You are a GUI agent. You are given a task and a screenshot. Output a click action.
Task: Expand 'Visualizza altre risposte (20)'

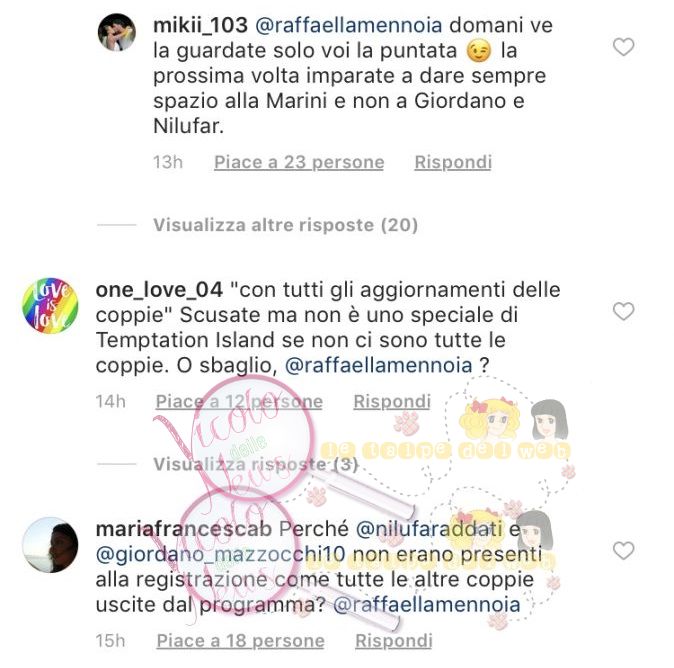tap(285, 225)
